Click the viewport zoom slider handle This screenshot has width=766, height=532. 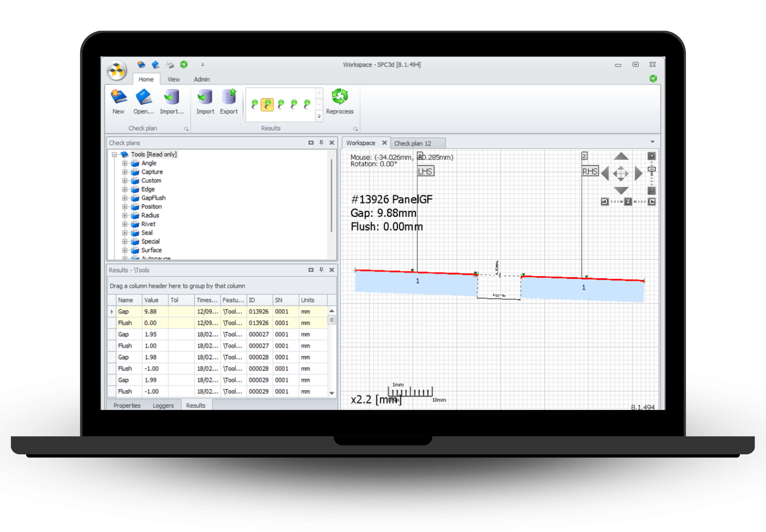click(652, 169)
